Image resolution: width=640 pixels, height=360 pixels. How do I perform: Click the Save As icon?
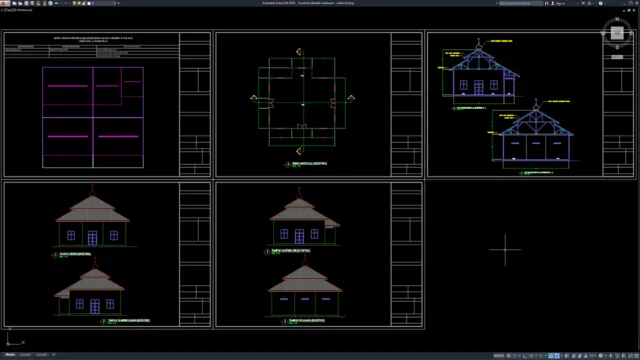tap(32, 3)
